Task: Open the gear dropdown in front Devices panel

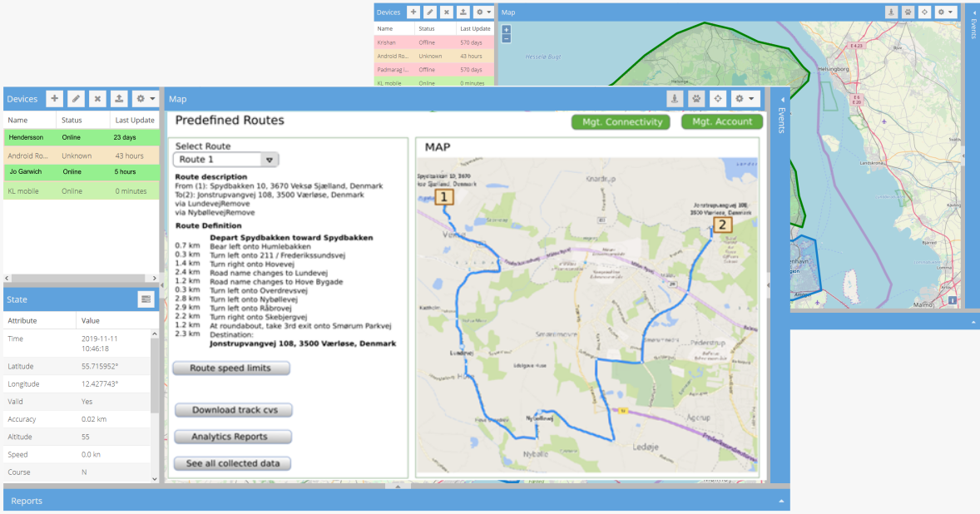Action: [145, 99]
